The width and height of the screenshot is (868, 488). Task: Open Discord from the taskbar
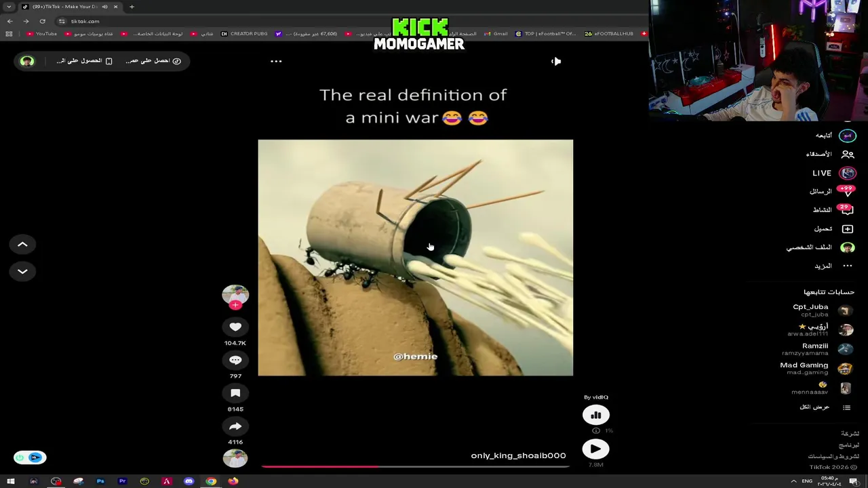click(189, 481)
